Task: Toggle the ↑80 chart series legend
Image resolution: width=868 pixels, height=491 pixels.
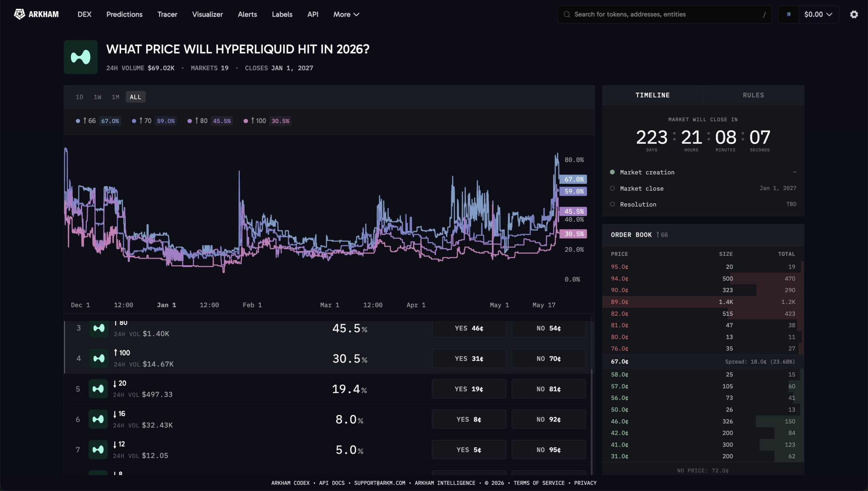Action: tap(210, 121)
